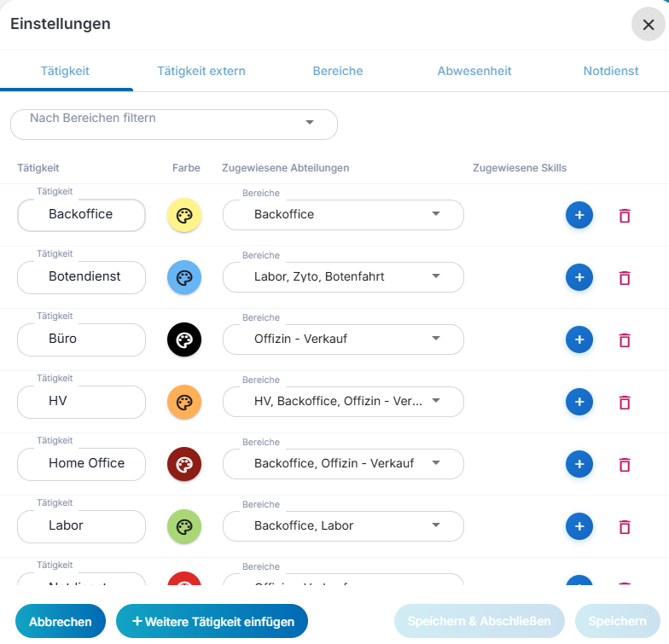The width and height of the screenshot is (669, 644).
Task: Add skill to Labor activity
Action: [x=579, y=526]
